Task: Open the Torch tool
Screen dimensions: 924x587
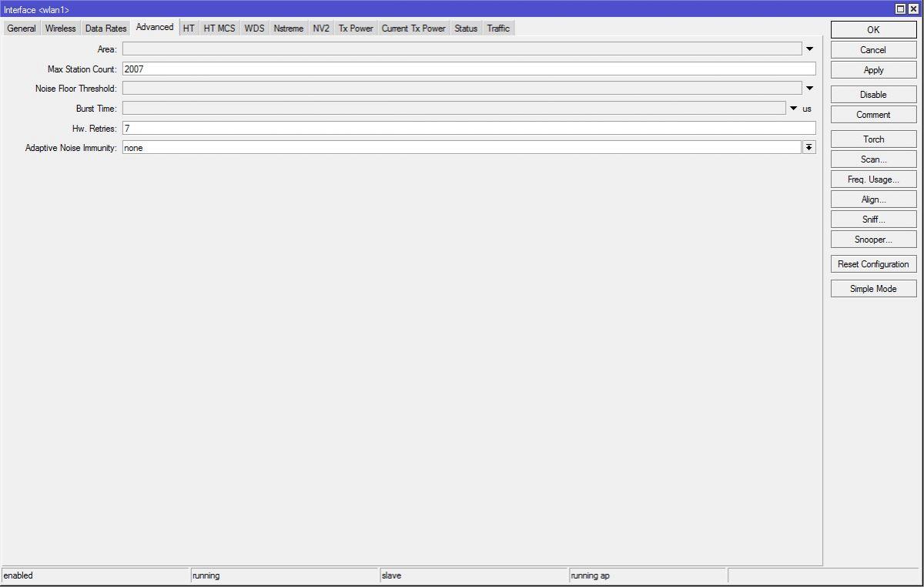Action: tap(873, 139)
